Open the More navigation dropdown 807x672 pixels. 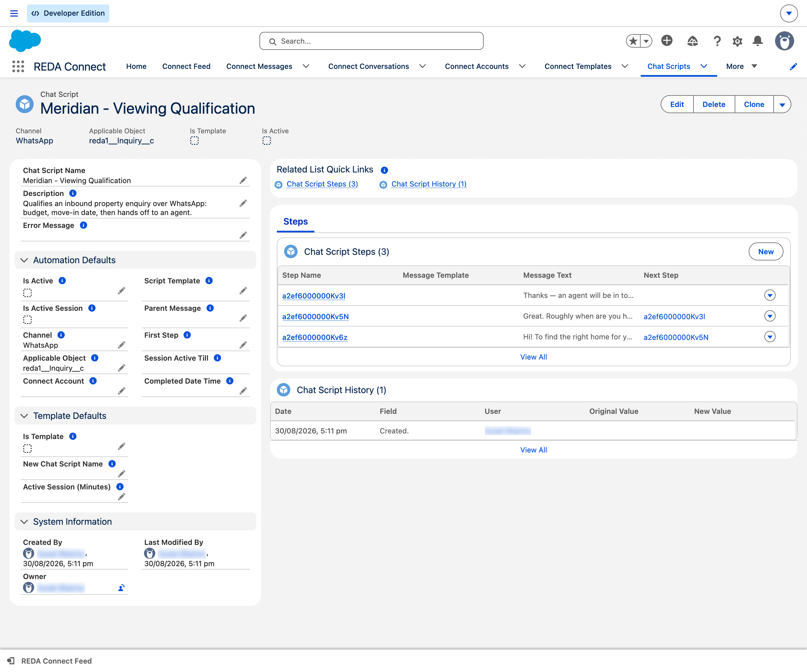[741, 66]
